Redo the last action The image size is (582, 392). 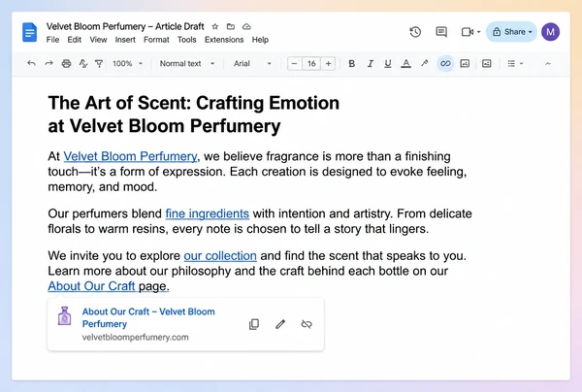coord(48,63)
